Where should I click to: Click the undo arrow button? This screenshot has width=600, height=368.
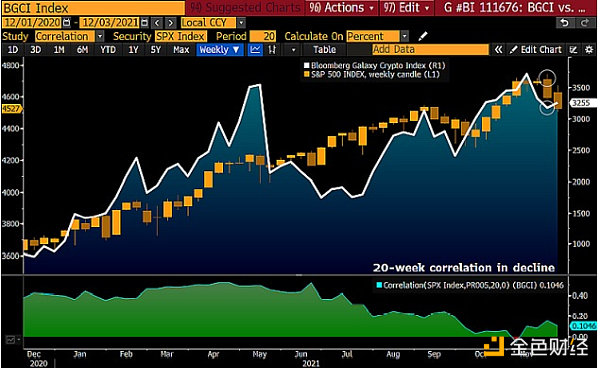pos(564,23)
